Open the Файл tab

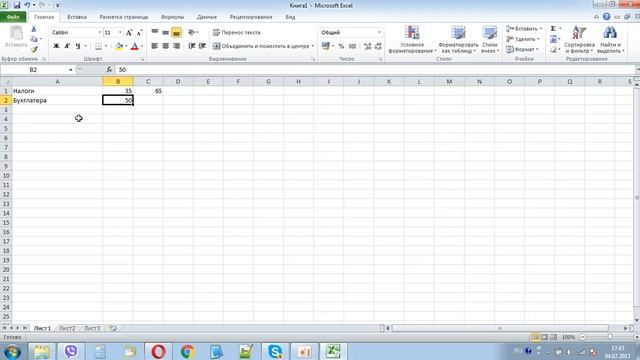point(13,17)
